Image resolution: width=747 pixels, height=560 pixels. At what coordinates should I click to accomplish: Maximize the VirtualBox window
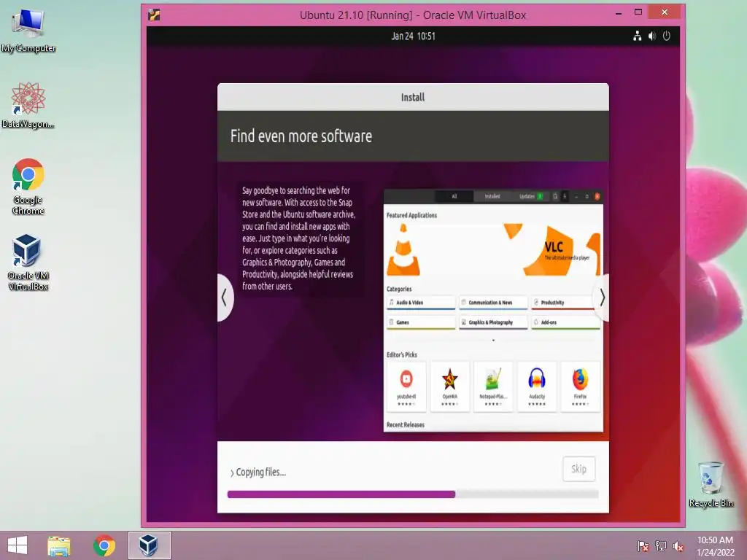638,12
